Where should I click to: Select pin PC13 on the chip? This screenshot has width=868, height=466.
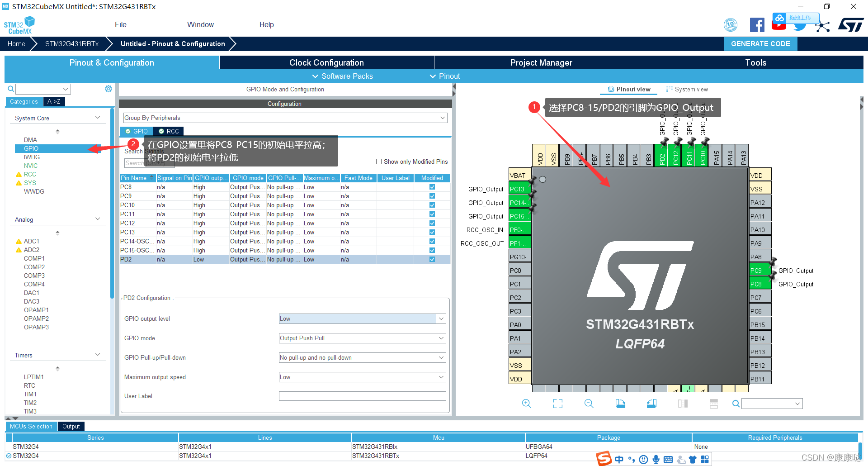[520, 189]
